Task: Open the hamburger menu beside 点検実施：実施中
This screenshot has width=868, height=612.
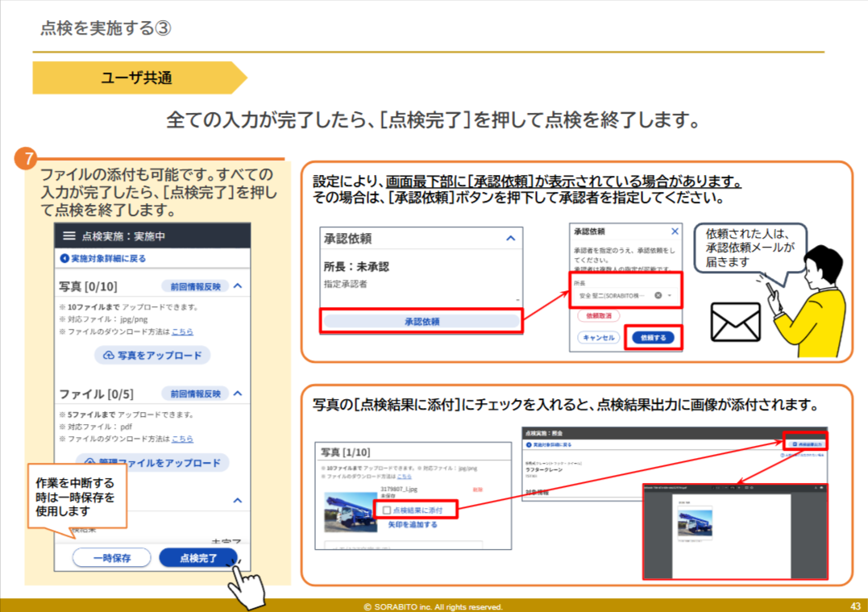Action: (x=69, y=236)
